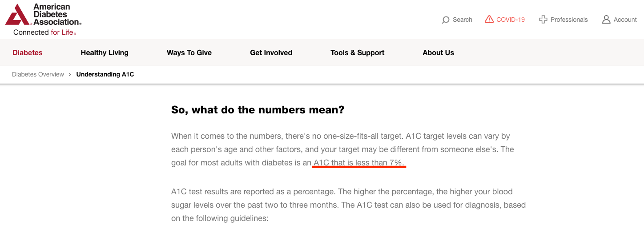Click the Professionals medical cross icon
This screenshot has width=644, height=245.
543,20
